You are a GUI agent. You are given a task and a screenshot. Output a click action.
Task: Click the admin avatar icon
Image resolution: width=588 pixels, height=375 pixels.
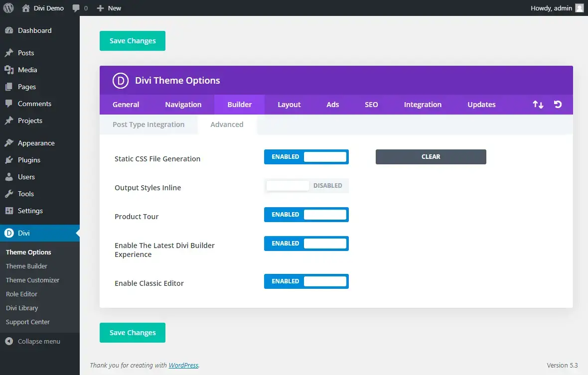click(x=580, y=8)
